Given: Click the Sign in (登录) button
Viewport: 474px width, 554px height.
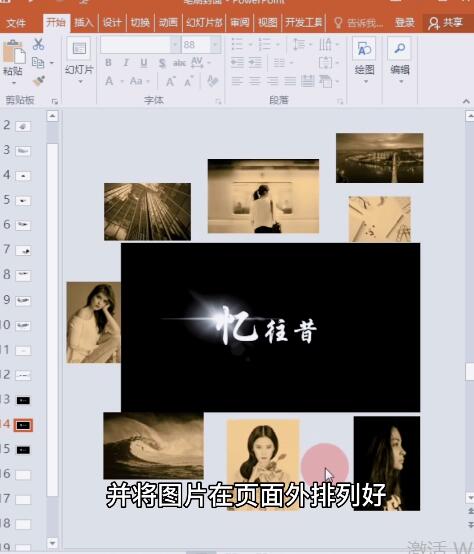Looking at the screenshot, I should pos(405,23).
